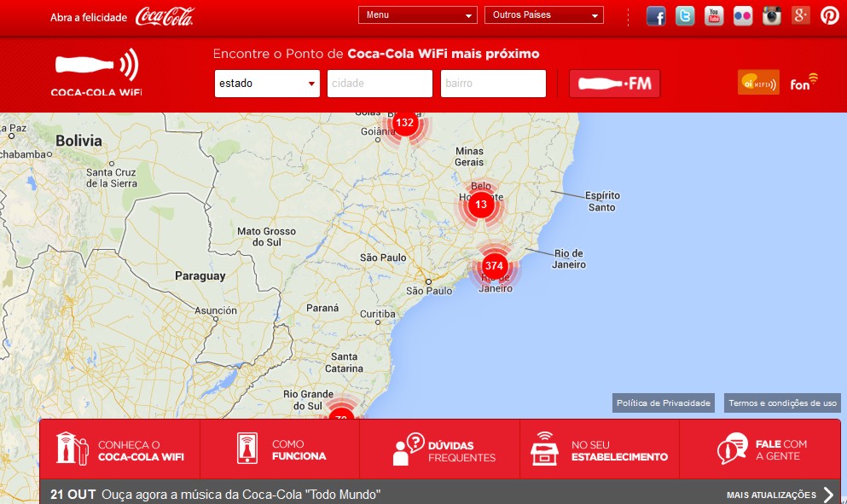Click the Mais Atualizações link text
Screen dimensions: 847x504
pos(771,495)
